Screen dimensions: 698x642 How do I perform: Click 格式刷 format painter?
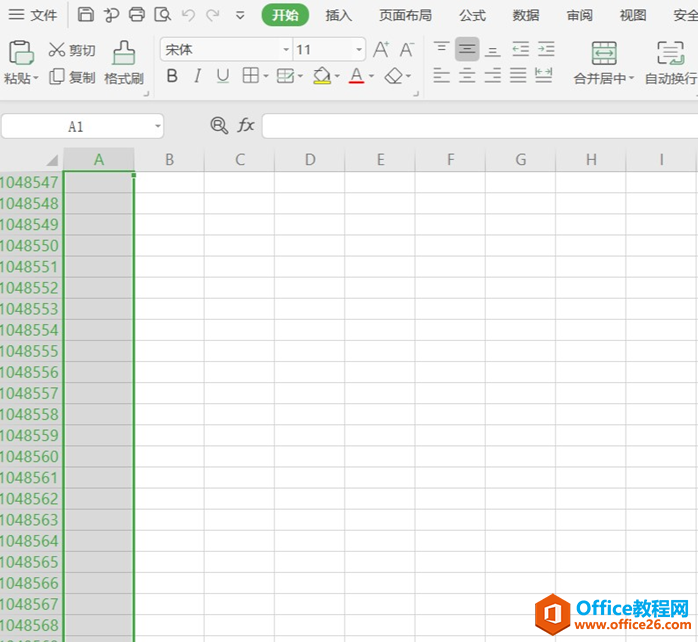[124, 63]
